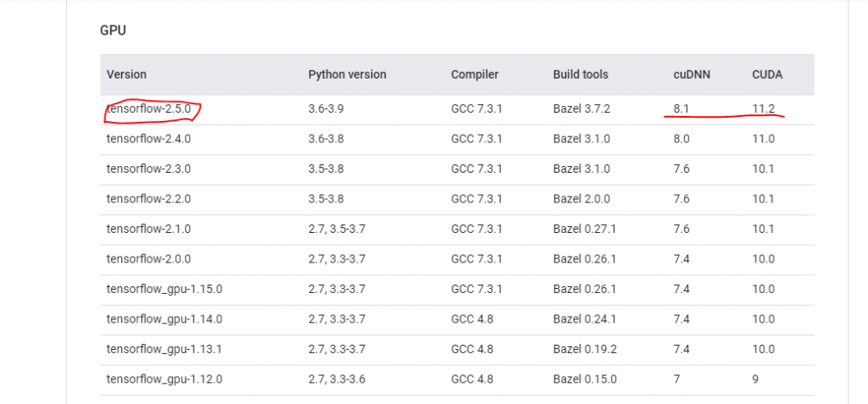Image resolution: width=868 pixels, height=404 pixels.
Task: Click CUDA 9 in tensorflow_gpu-1.12.0 row
Action: pos(755,379)
